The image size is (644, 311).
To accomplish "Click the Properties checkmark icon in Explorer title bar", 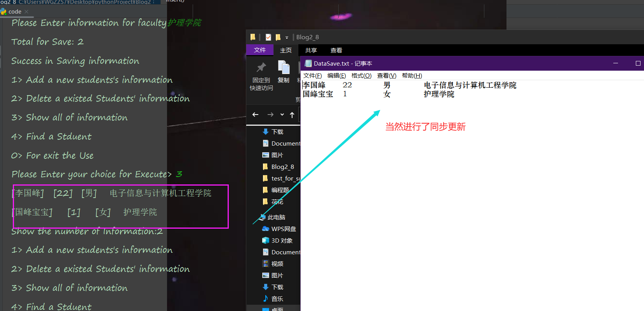I will (268, 37).
